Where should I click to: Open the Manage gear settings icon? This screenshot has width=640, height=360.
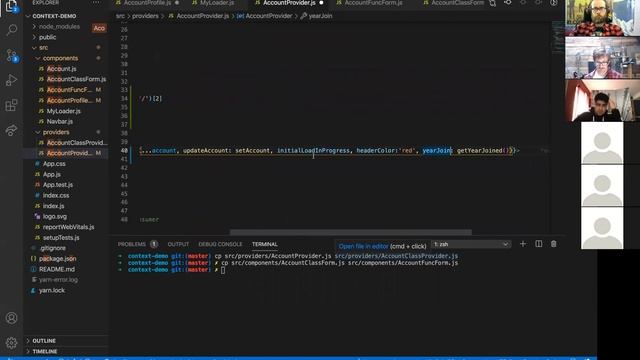(11, 343)
